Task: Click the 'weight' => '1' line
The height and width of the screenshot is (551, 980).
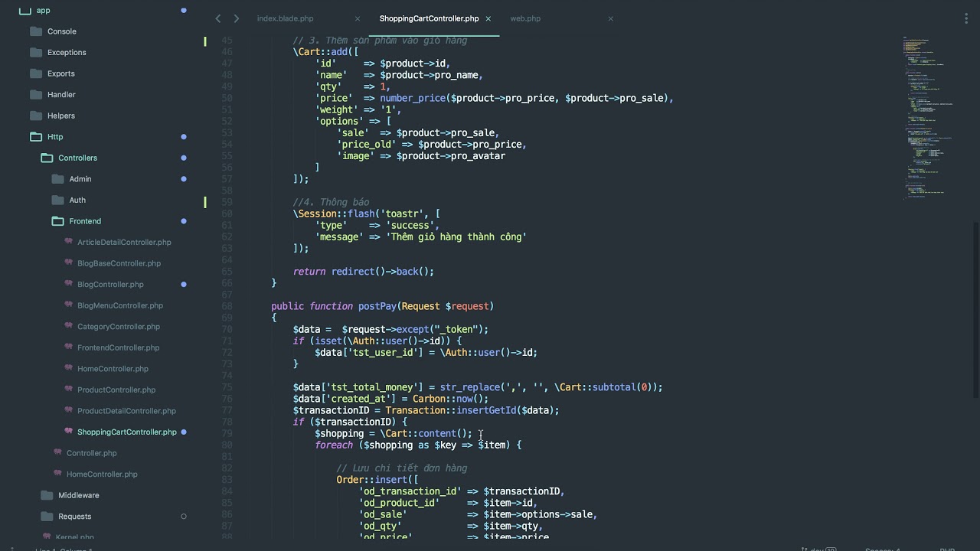Action: click(358, 109)
